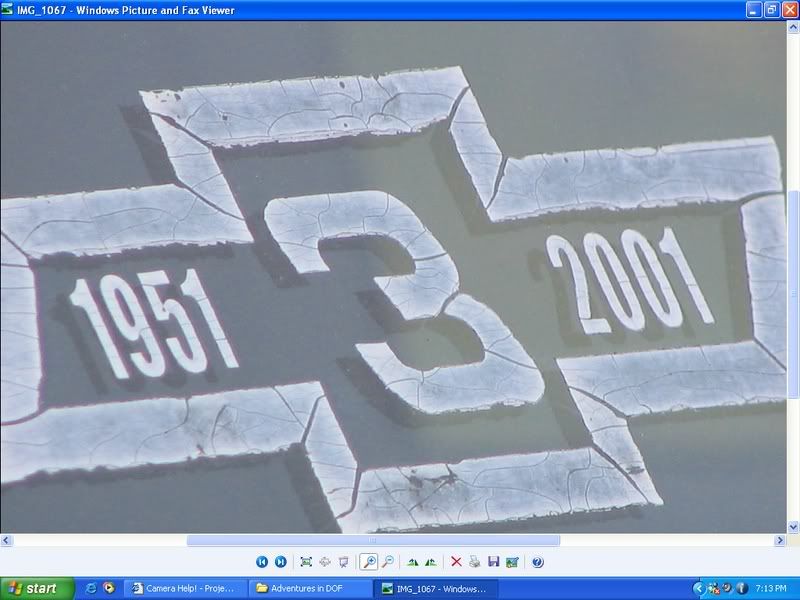Viewport: 800px width, 600px height.
Task: Delete the current picture
Action: click(x=456, y=562)
